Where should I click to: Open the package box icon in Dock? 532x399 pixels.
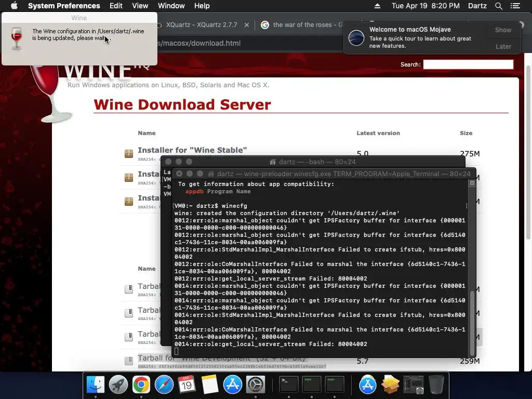click(x=390, y=384)
